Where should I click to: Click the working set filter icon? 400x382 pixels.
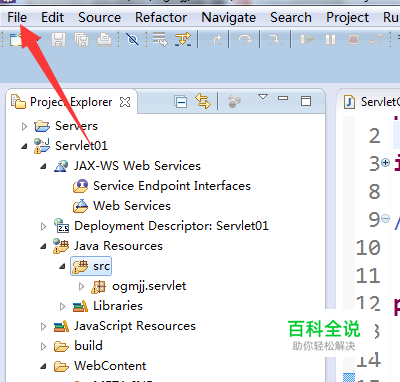pos(234,102)
